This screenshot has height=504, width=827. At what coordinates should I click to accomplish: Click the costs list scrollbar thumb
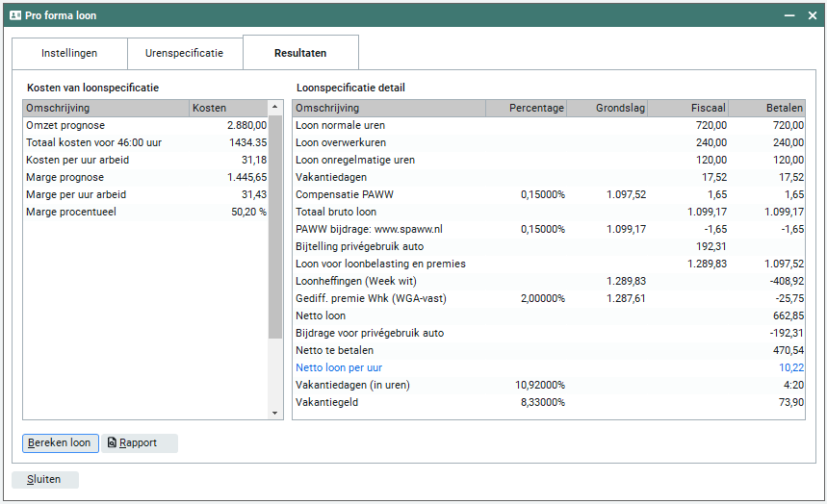275,226
